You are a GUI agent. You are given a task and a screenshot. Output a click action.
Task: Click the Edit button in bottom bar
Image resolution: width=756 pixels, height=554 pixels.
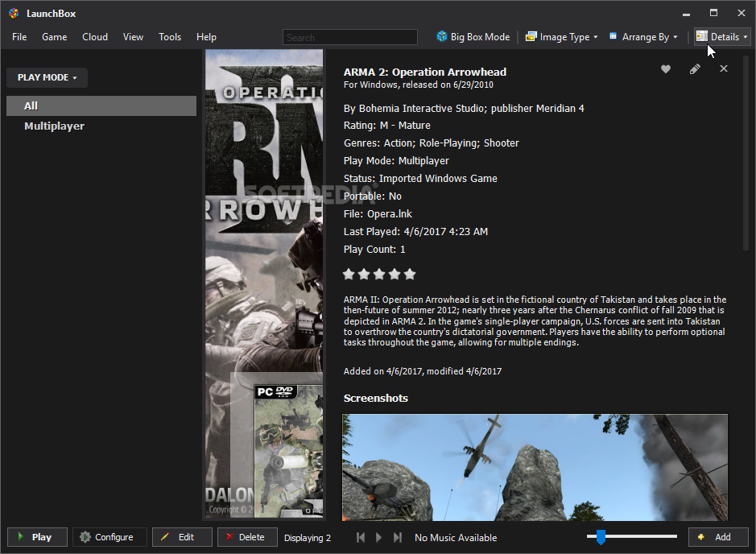182,537
